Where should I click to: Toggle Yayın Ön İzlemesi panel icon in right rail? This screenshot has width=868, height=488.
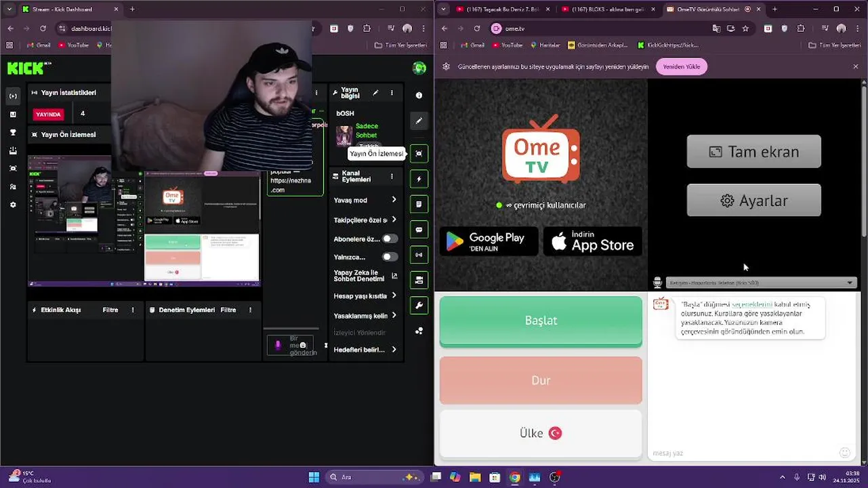tap(419, 154)
